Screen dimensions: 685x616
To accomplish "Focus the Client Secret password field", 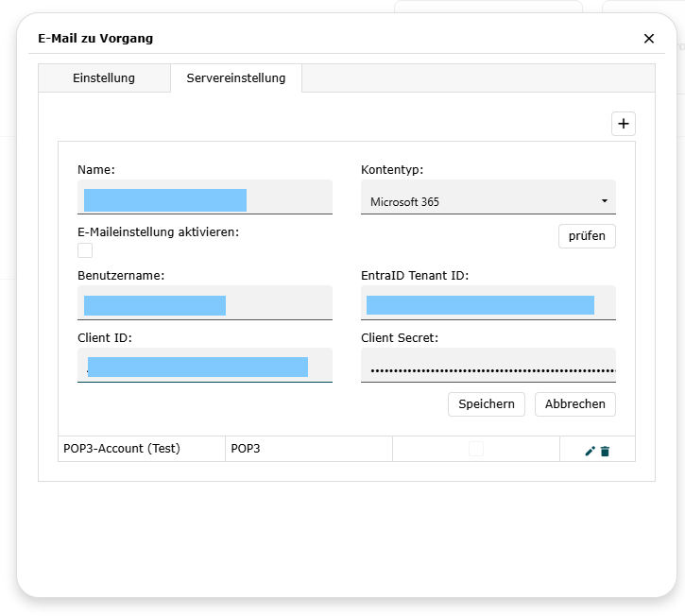I will [488, 369].
